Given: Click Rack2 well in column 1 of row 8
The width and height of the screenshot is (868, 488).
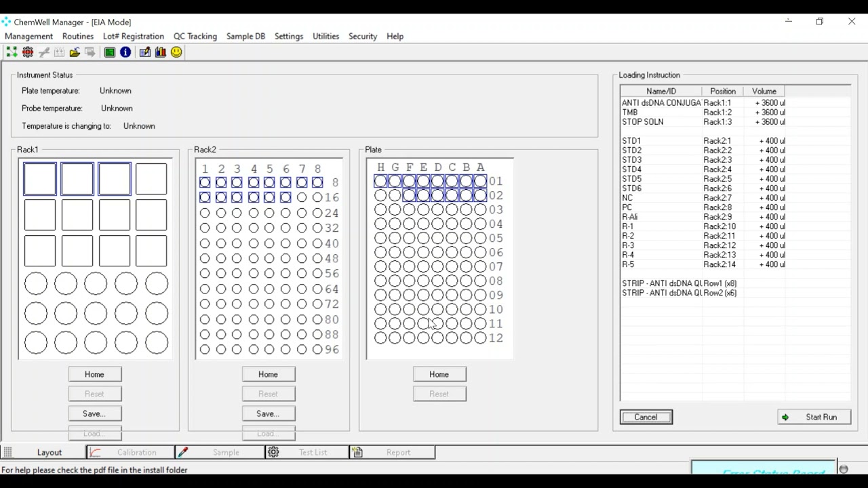Looking at the screenshot, I should 205,182.
